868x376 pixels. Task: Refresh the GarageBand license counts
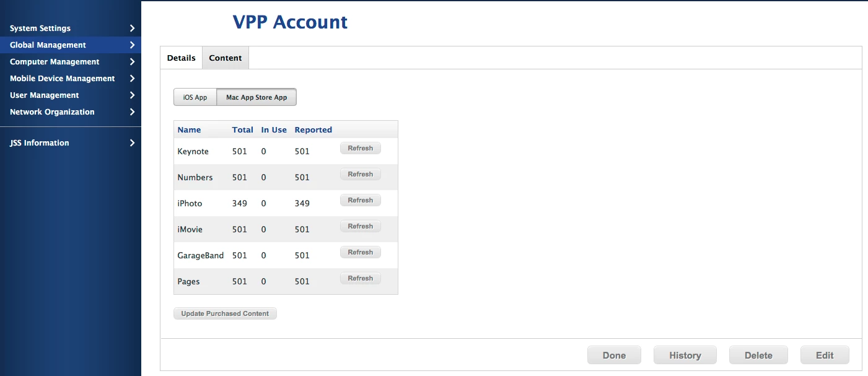361,253
